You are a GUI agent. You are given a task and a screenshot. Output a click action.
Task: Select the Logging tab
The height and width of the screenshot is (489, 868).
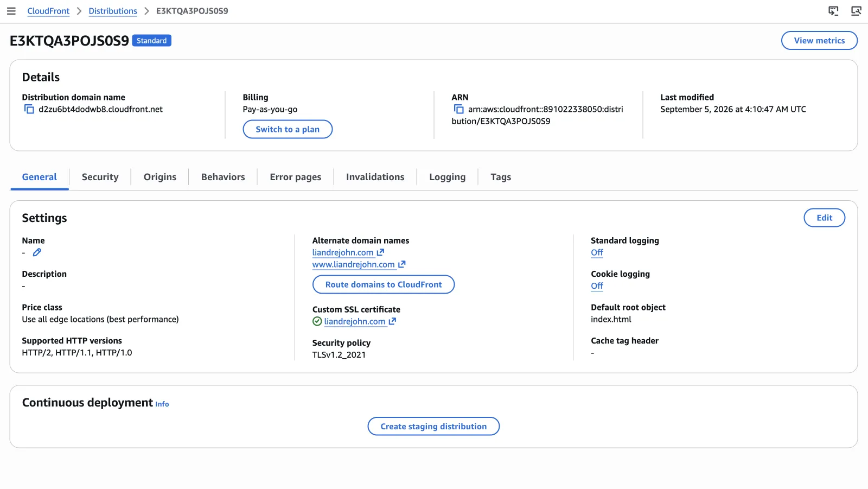click(447, 177)
